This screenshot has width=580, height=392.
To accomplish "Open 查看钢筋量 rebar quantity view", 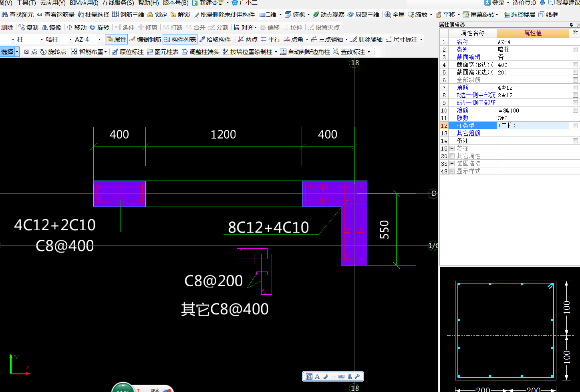I will pyautogui.click(x=56, y=14).
